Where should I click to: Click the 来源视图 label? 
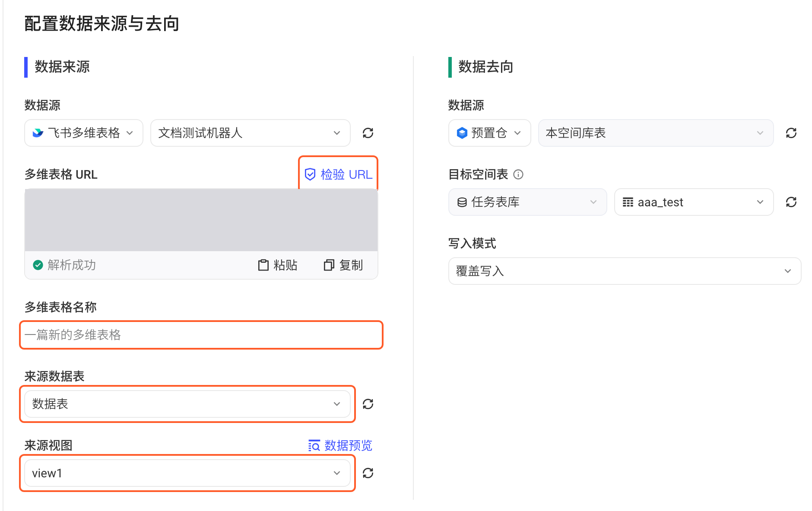click(x=48, y=445)
